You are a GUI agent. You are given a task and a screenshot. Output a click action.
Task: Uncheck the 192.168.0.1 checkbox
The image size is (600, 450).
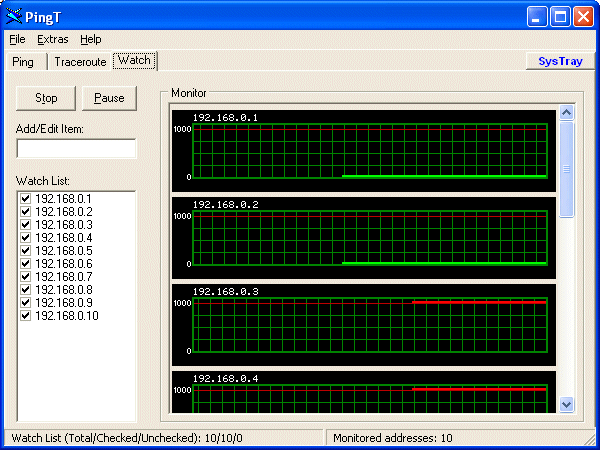(25, 199)
